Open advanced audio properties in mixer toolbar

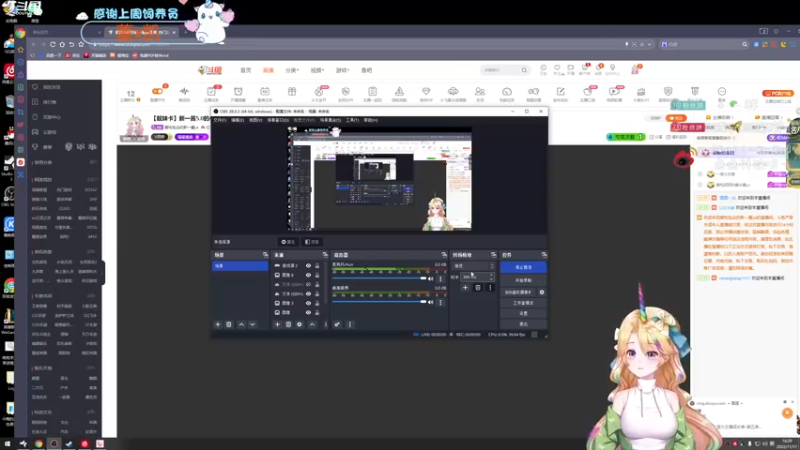(337, 324)
